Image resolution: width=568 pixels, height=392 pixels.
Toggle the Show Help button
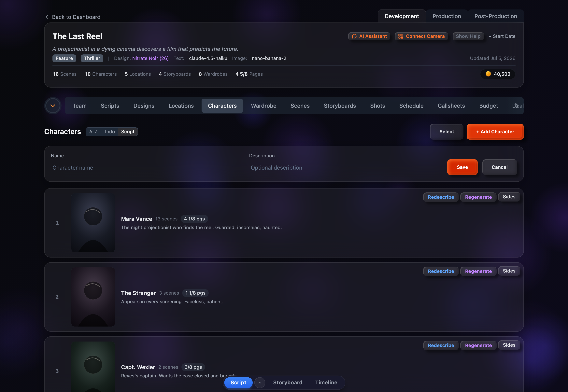(x=468, y=36)
